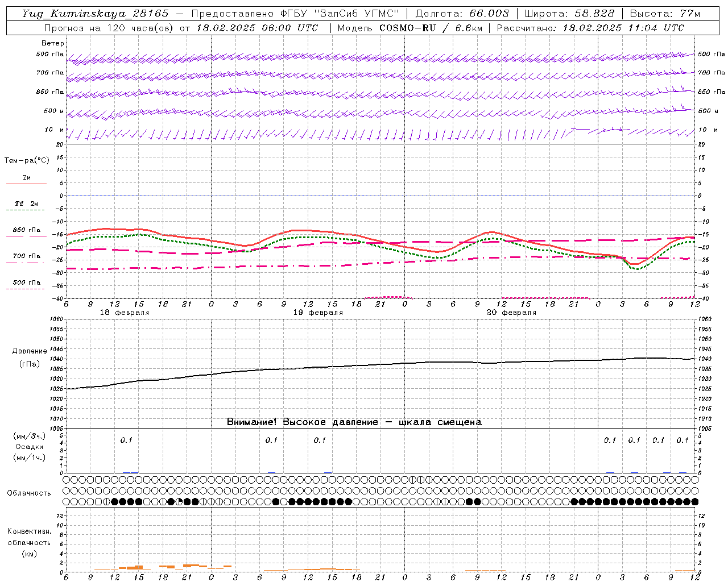Click the latitude value Широта: 58.828
The width and height of the screenshot is (728, 582).
[x=569, y=14]
